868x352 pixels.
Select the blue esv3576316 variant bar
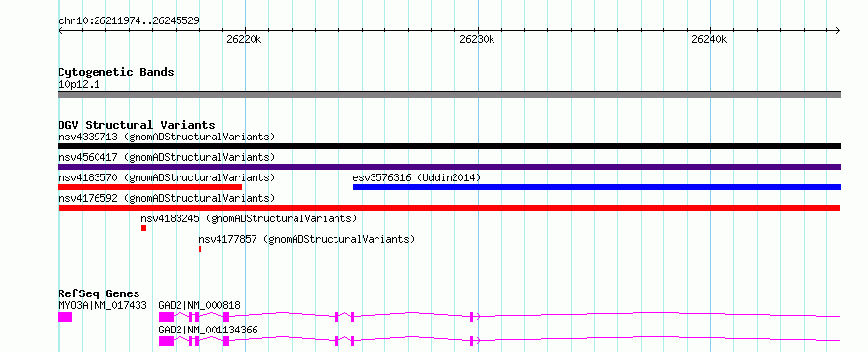coord(597,187)
